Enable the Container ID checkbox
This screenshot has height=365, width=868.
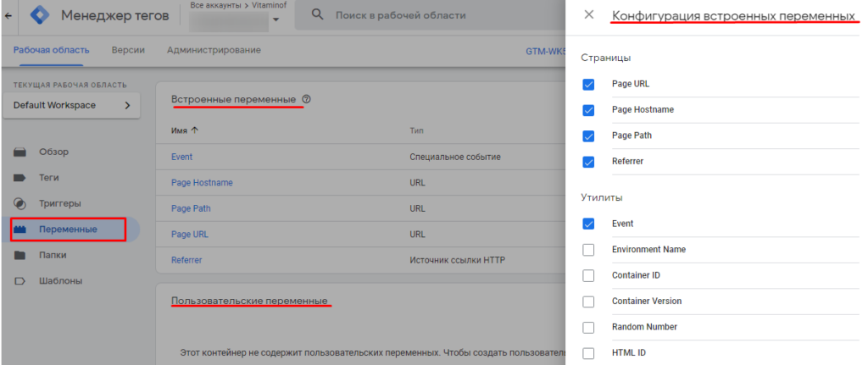tap(589, 275)
